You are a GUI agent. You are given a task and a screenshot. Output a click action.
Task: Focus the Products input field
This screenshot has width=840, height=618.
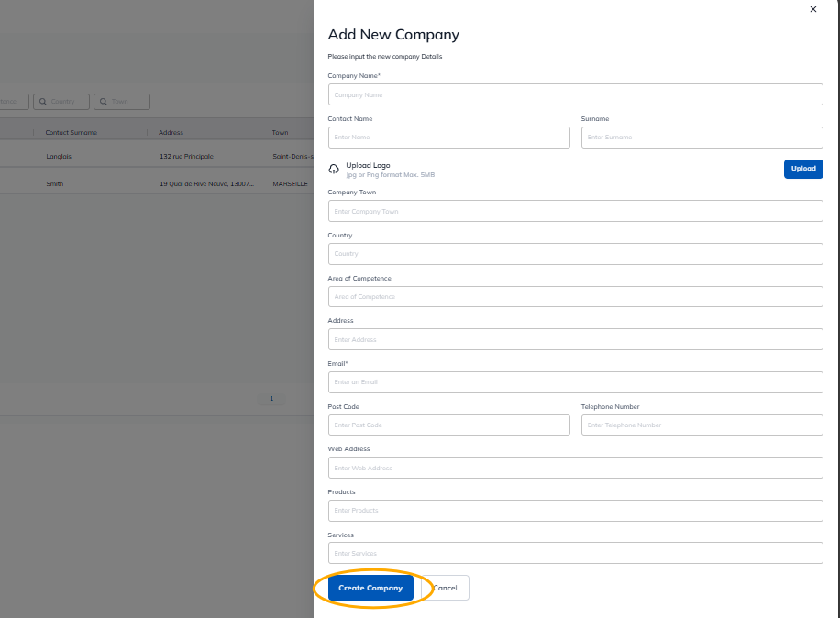[575, 511]
